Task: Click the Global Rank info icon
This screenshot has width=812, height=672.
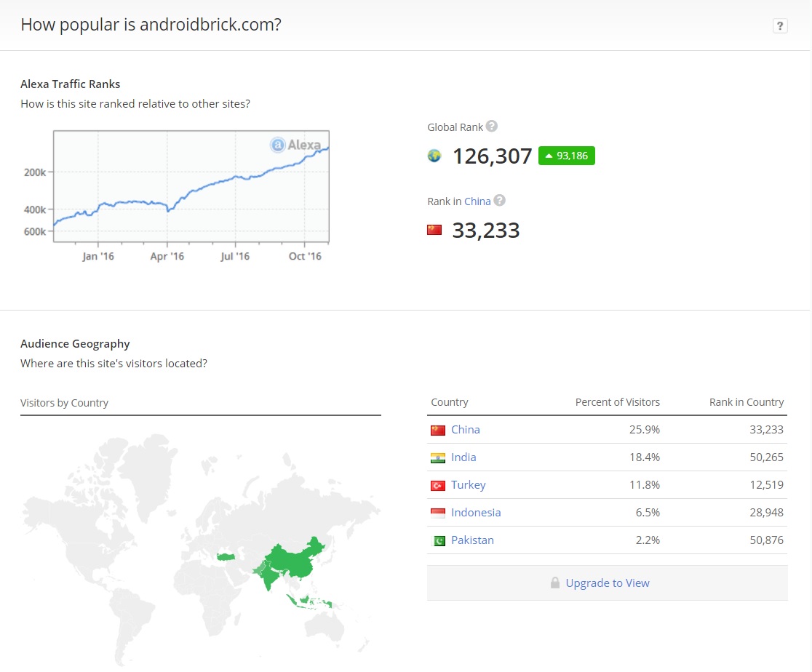Action: coord(492,127)
